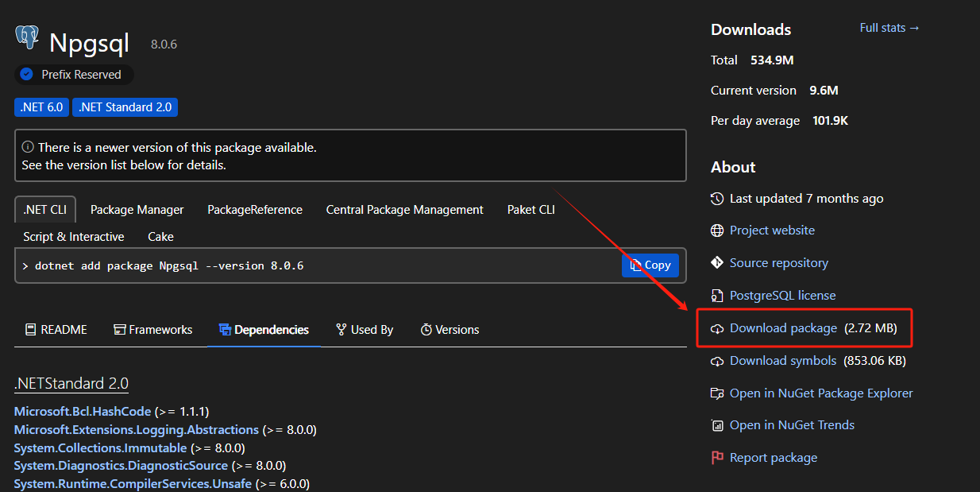980x492 pixels.
Task: Open the Microsoft.Bcl.HashCode dependency link
Action: click(x=82, y=411)
